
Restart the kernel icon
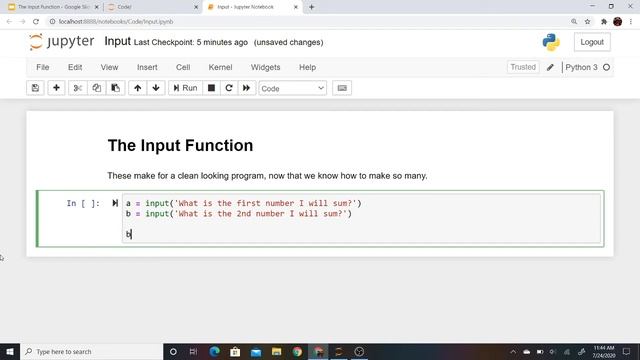[x=229, y=88]
